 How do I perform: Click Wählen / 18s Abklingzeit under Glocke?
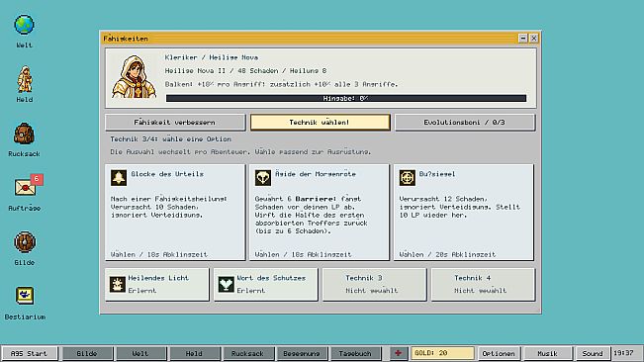[x=159, y=254]
